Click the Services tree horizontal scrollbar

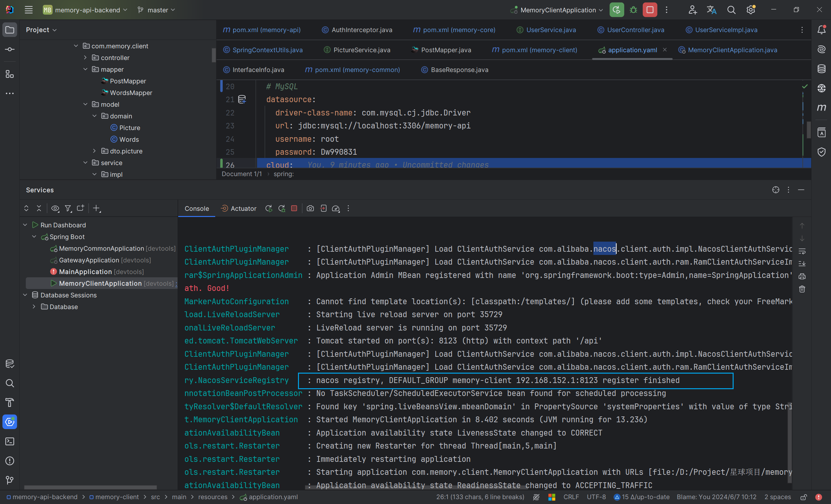90,487
